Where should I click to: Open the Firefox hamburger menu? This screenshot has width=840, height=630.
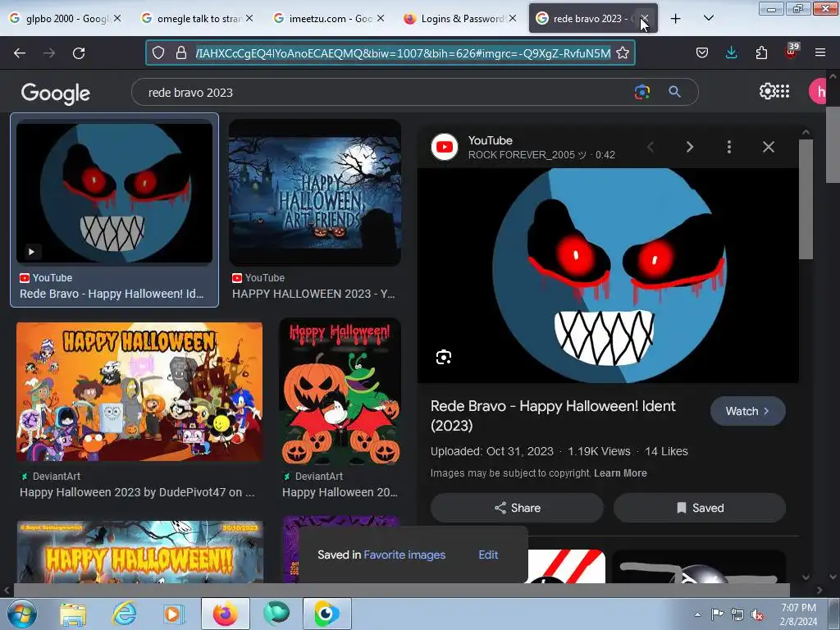point(820,53)
